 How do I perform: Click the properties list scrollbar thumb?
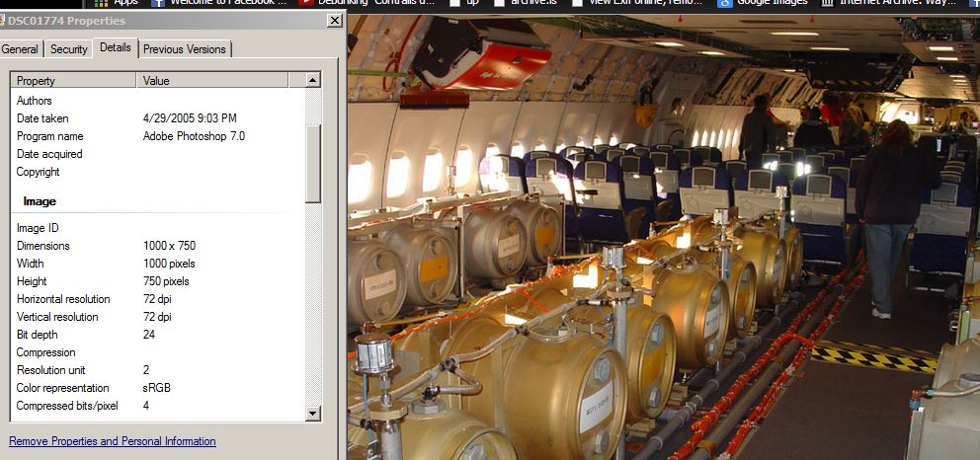[313, 163]
